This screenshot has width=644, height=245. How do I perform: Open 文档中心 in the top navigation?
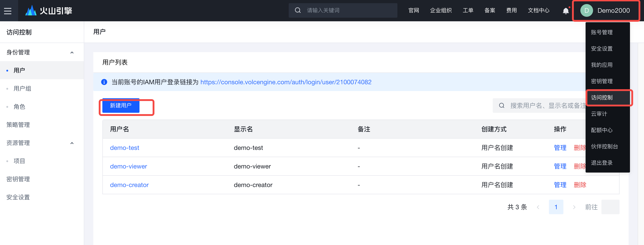pyautogui.click(x=538, y=10)
